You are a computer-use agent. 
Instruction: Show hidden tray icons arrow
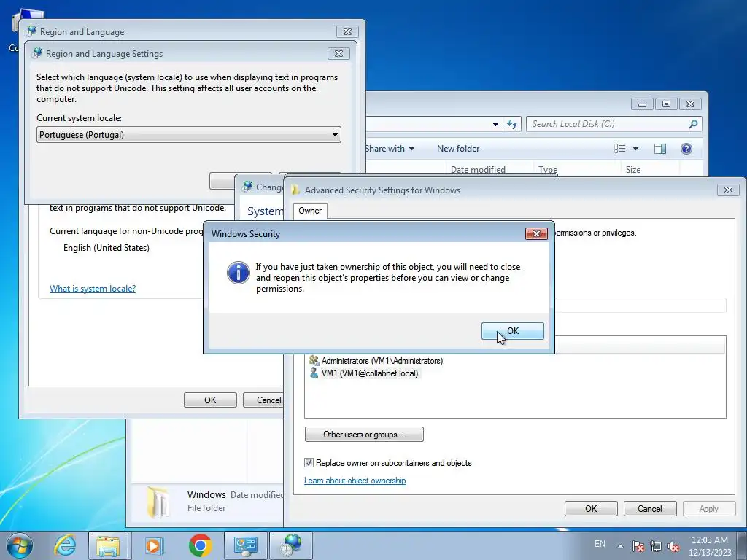pos(620,546)
